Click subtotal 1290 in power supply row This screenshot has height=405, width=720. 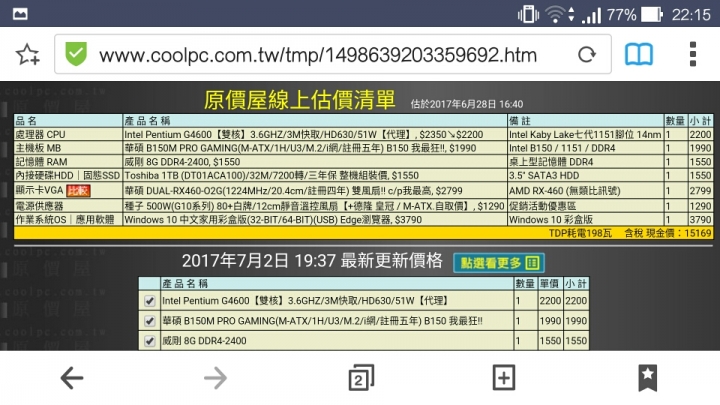700,206
